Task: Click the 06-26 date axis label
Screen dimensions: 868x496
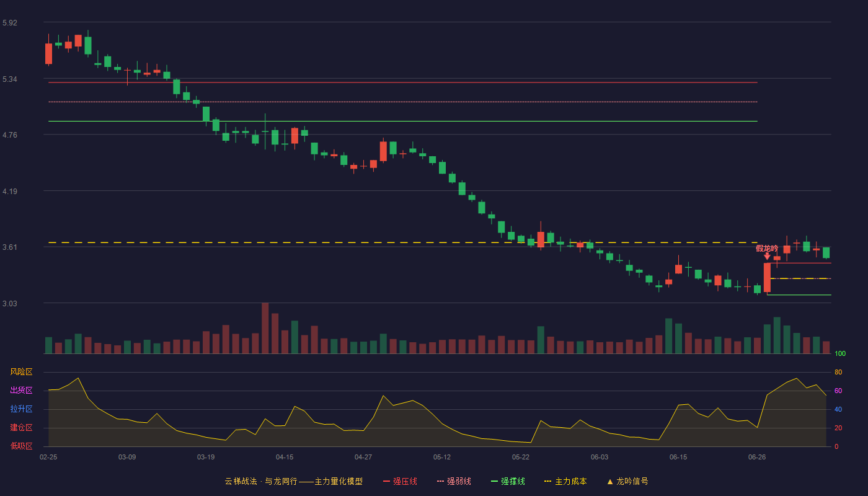Action: click(757, 457)
